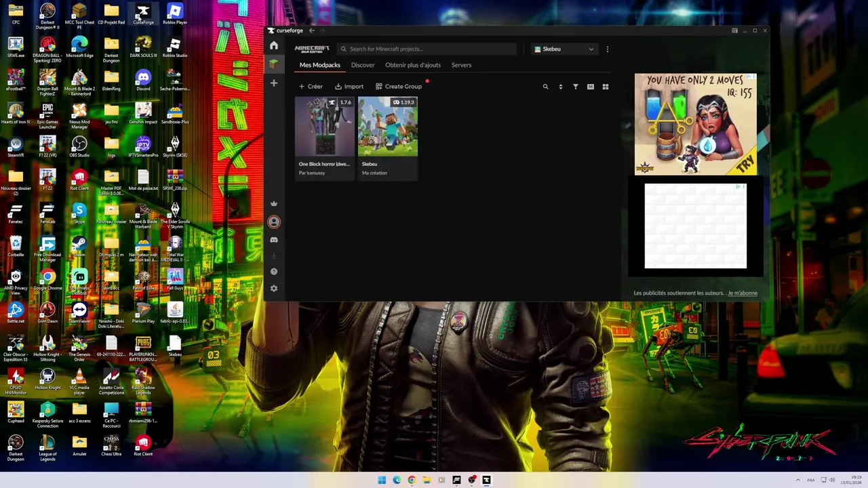868x488 pixels.
Task: Select the Cuphead desktop icon
Action: click(16, 413)
